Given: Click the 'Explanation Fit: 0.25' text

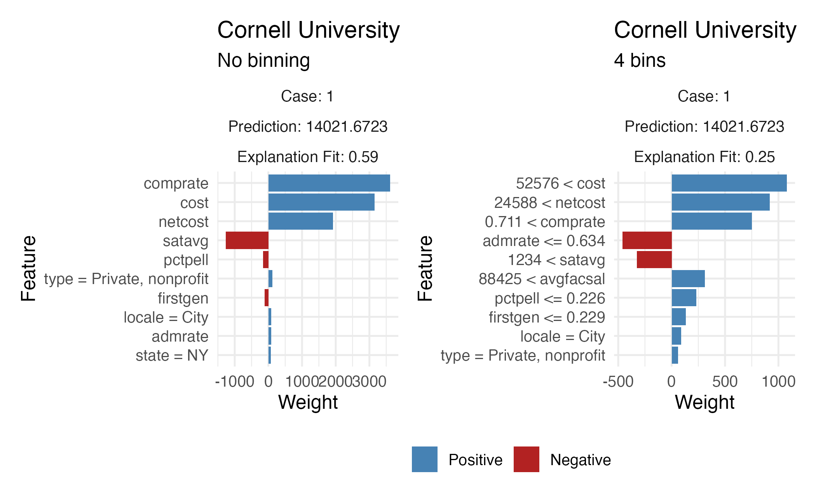Looking at the screenshot, I should coord(704,157).
